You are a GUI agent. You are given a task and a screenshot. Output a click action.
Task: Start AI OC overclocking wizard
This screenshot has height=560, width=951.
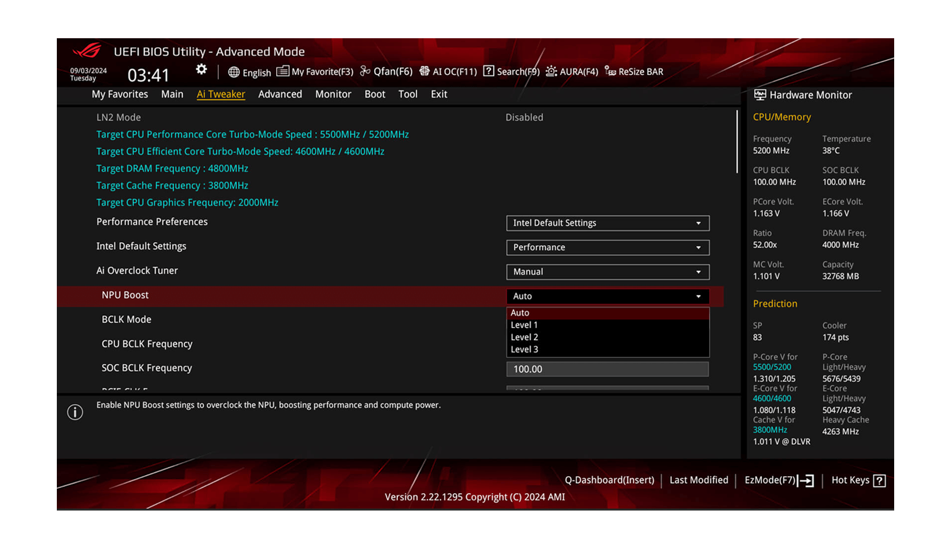(x=448, y=71)
